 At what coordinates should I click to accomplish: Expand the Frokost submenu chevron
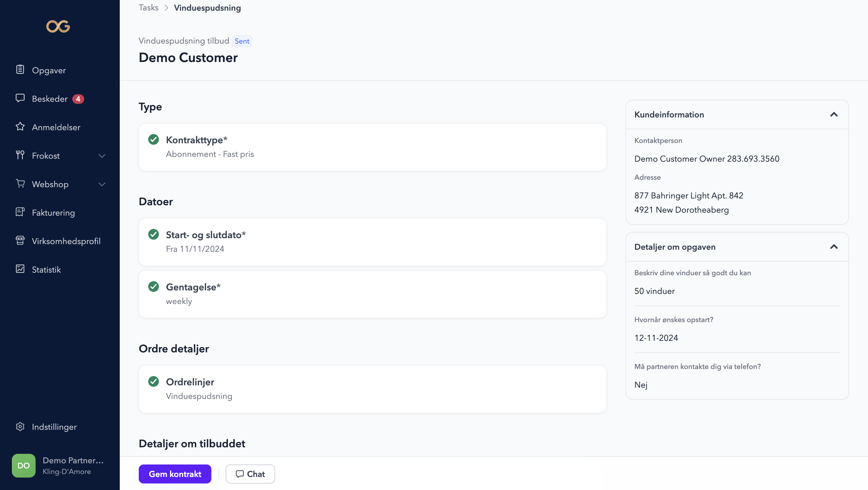click(x=102, y=156)
